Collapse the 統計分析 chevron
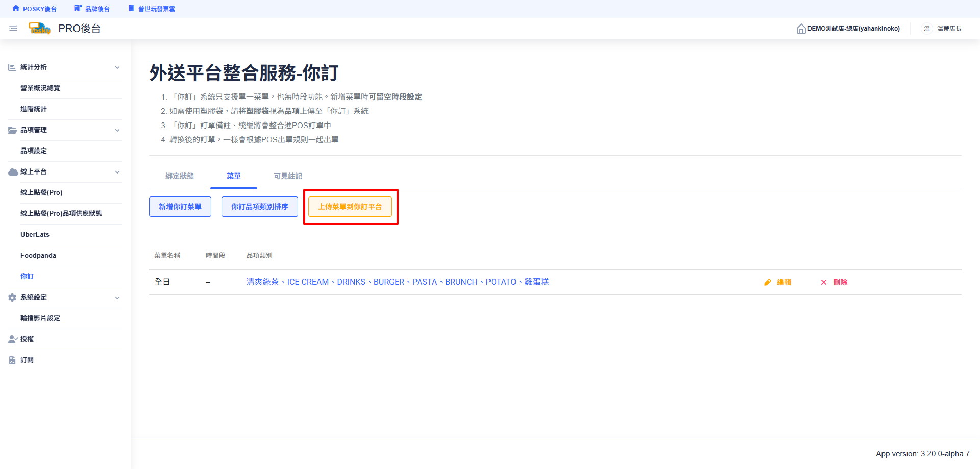The image size is (980, 469). [x=117, y=67]
